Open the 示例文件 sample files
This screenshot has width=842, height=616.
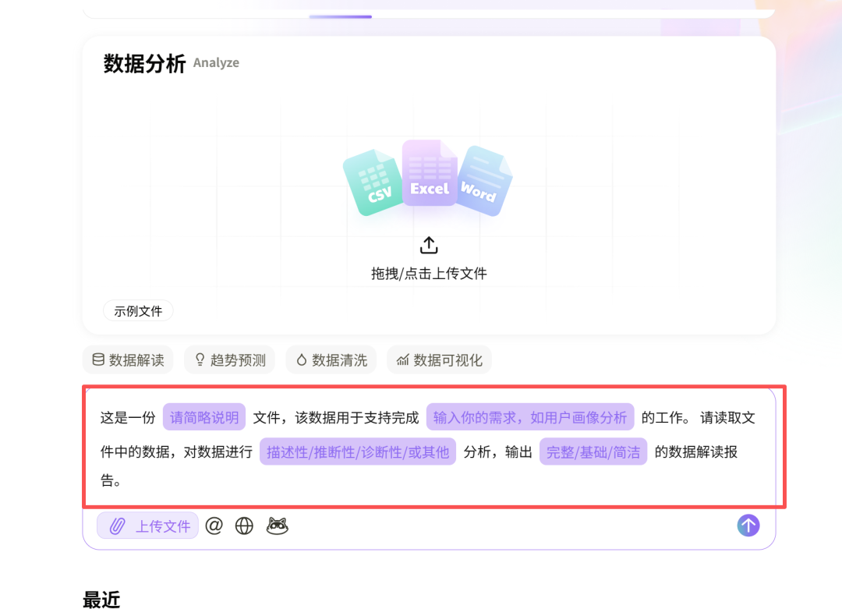(138, 310)
